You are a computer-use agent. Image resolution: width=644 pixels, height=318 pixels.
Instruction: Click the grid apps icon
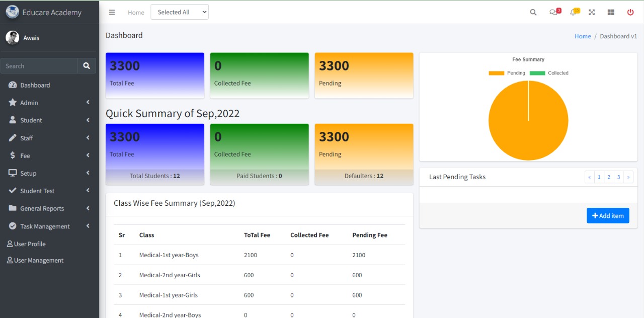(x=611, y=13)
